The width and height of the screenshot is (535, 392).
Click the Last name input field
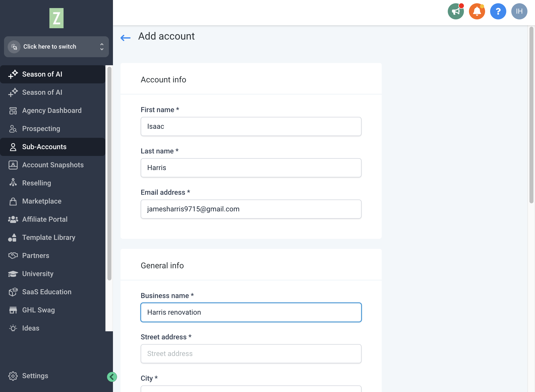[x=251, y=168]
